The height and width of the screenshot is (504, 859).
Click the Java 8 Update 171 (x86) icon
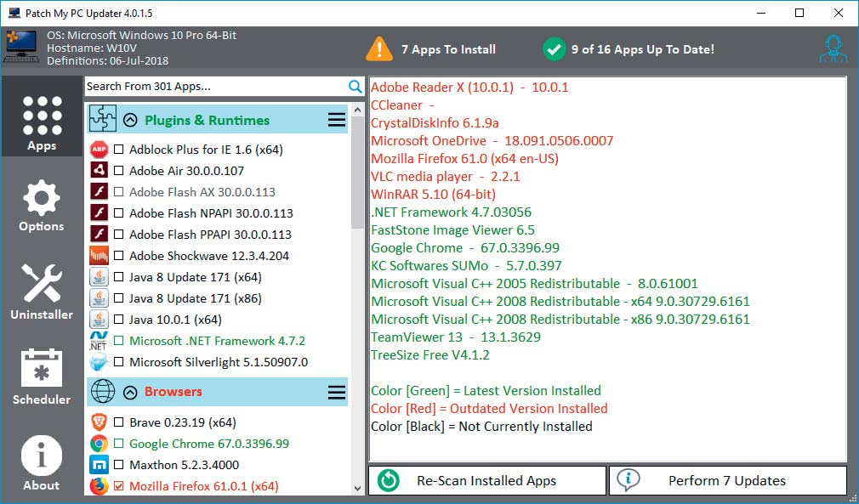[100, 298]
